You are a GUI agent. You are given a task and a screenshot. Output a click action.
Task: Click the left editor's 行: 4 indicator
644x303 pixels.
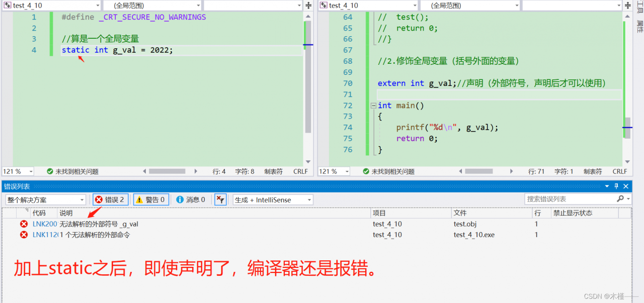click(x=219, y=171)
